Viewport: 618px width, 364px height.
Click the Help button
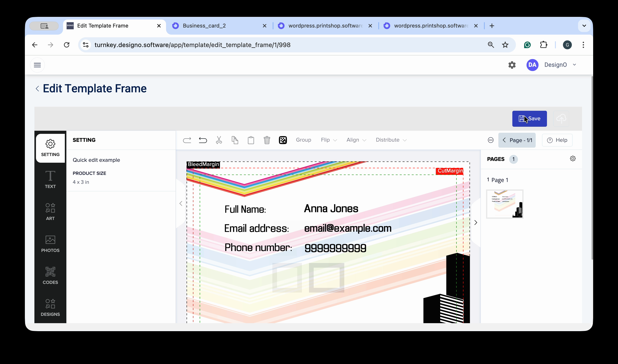557,140
